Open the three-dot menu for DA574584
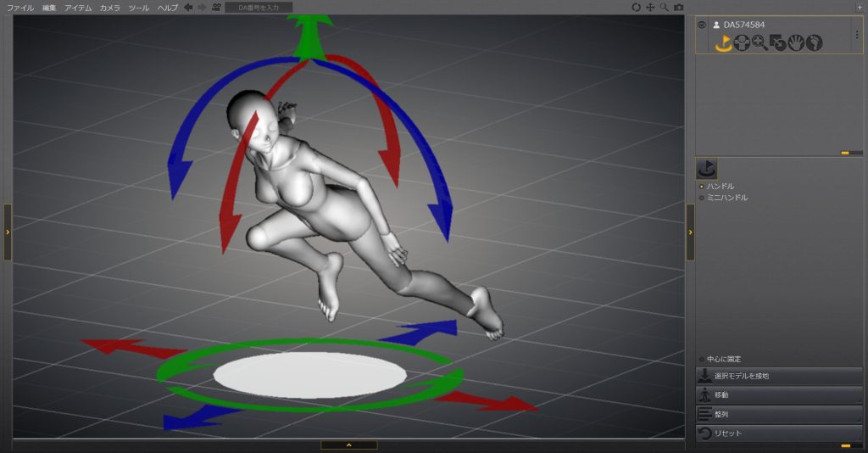Image resolution: width=868 pixels, height=453 pixels. click(x=856, y=35)
